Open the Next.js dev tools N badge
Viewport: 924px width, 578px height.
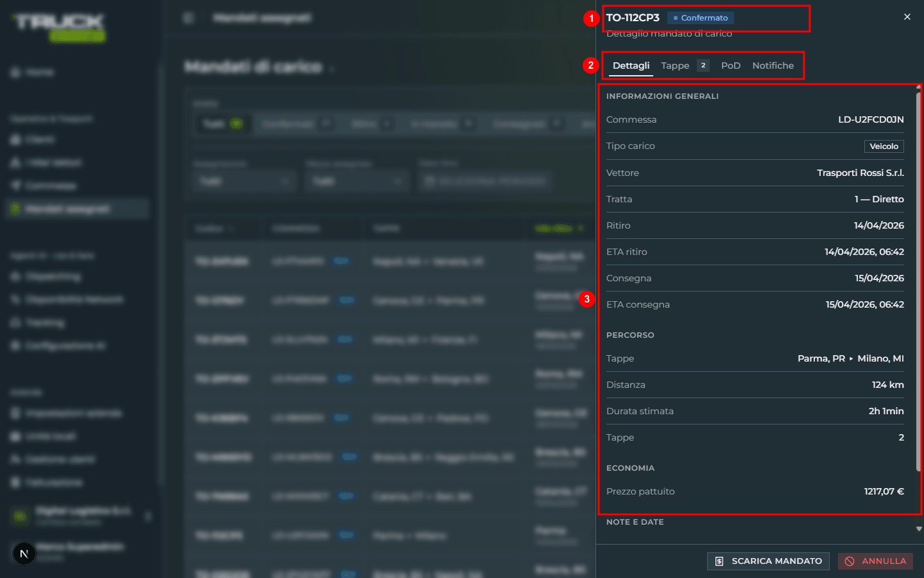[24, 553]
